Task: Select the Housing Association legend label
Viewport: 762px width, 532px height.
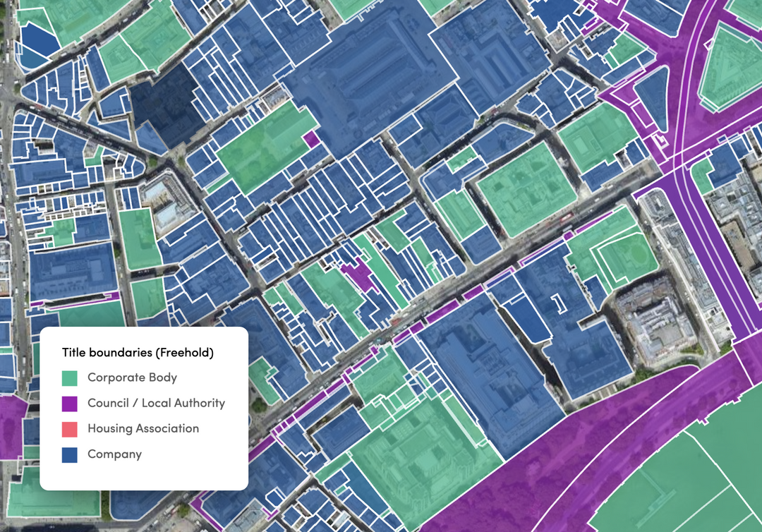Action: click(x=143, y=428)
